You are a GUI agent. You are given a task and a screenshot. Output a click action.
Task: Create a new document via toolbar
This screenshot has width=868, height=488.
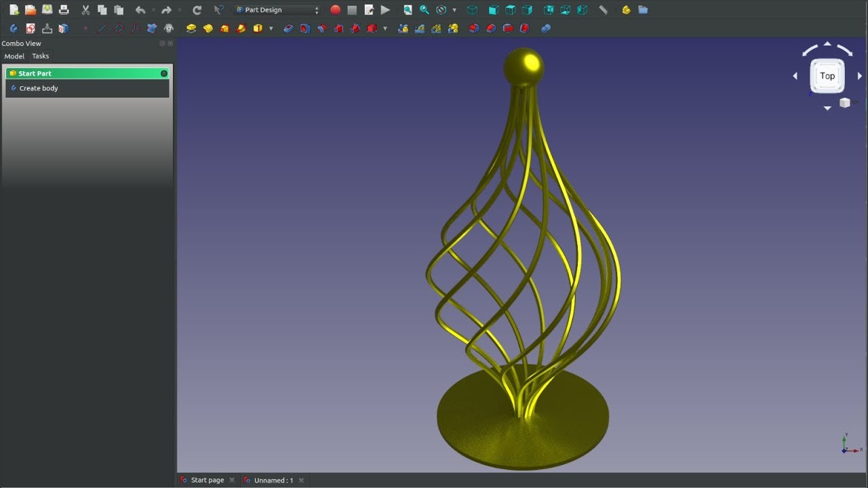[x=14, y=10]
